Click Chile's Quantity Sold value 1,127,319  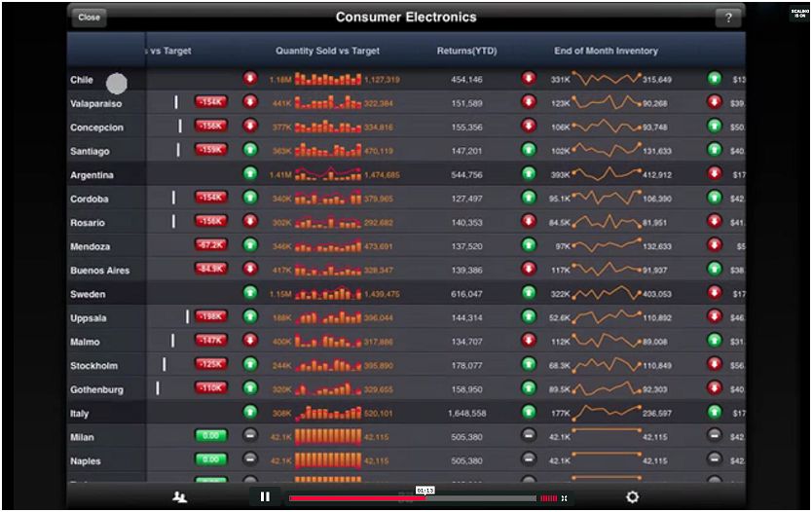coord(383,80)
